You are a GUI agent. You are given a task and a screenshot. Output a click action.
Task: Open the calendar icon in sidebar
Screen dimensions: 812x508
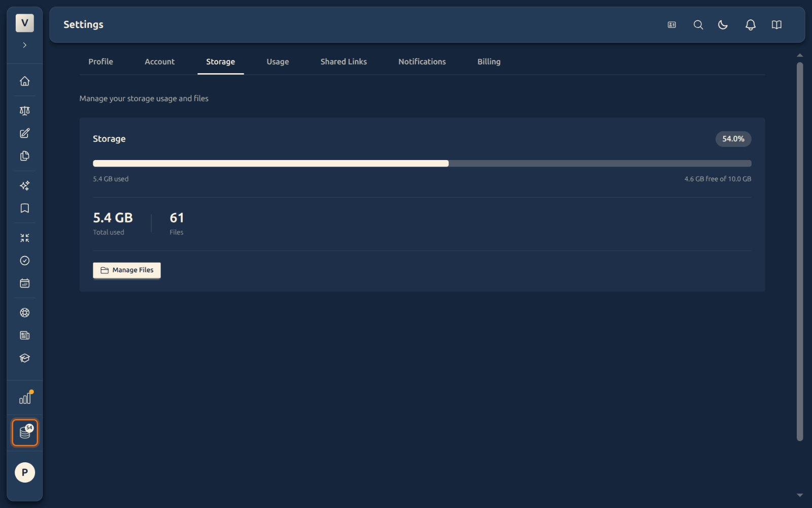(x=24, y=283)
